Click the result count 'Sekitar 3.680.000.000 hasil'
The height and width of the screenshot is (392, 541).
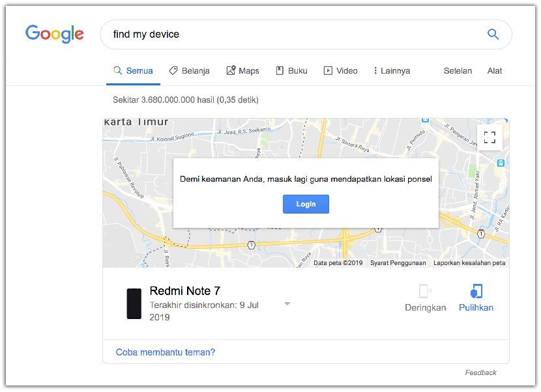(163, 100)
